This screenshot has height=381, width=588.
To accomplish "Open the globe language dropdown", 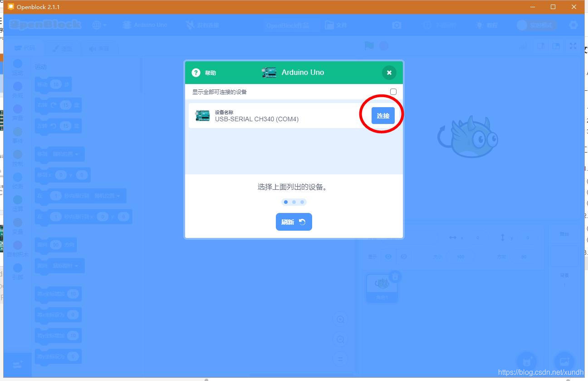I will tap(99, 25).
